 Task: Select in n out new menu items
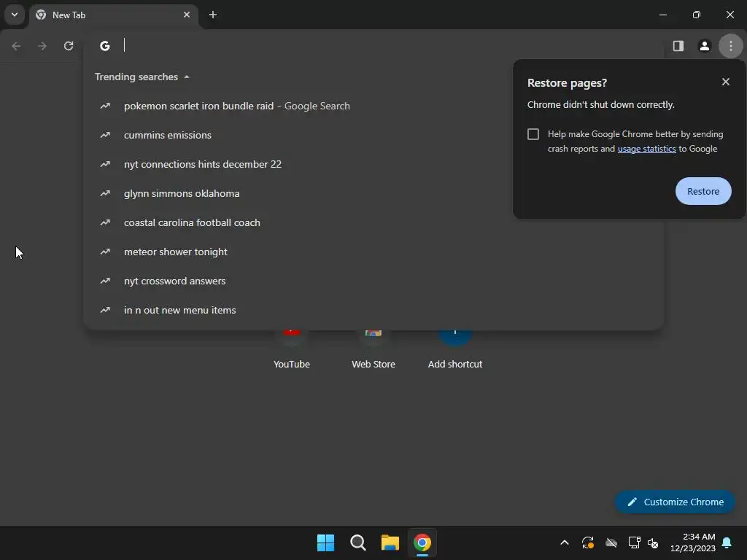tap(373, 310)
